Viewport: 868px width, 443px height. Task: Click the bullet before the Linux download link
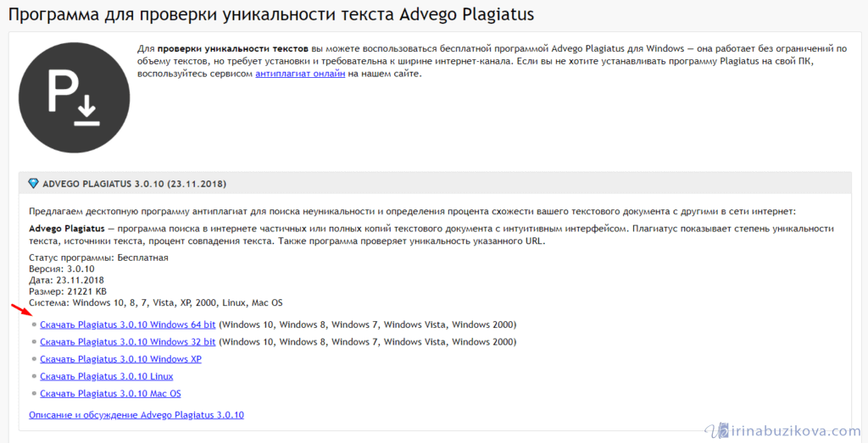pos(34,376)
